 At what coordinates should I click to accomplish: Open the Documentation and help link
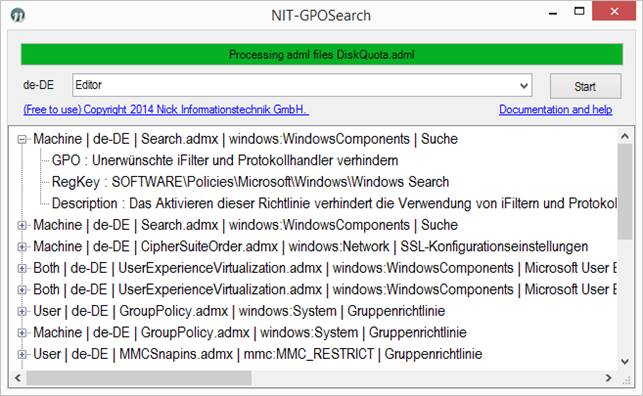click(555, 109)
